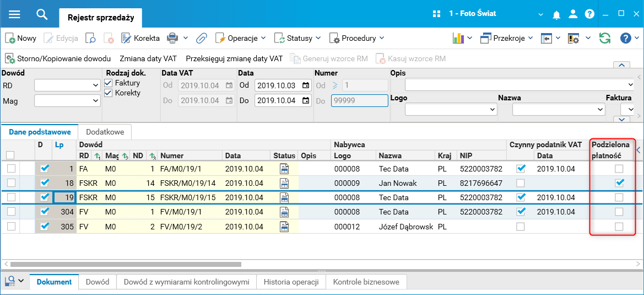Image resolution: width=644 pixels, height=295 pixels.
Task: Uncheck the Korekty checkbox
Action: click(109, 93)
